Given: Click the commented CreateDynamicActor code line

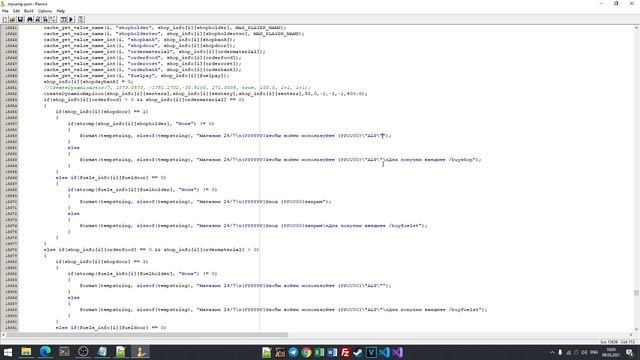Looking at the screenshot, I should pyautogui.click(x=177, y=88).
